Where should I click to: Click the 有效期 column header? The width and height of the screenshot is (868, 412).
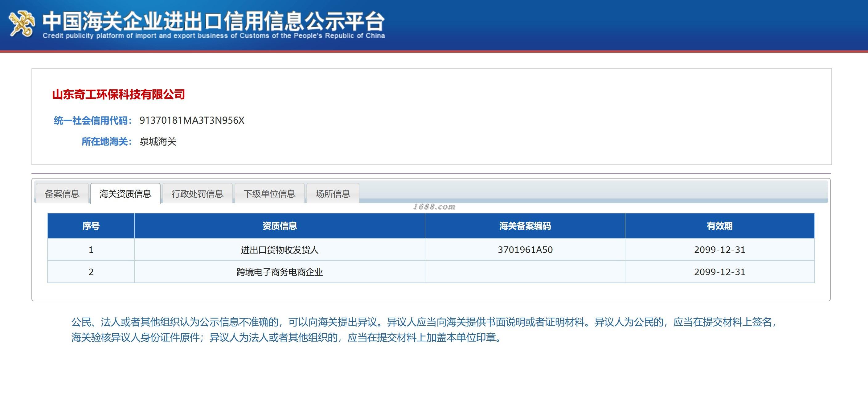[x=720, y=226]
